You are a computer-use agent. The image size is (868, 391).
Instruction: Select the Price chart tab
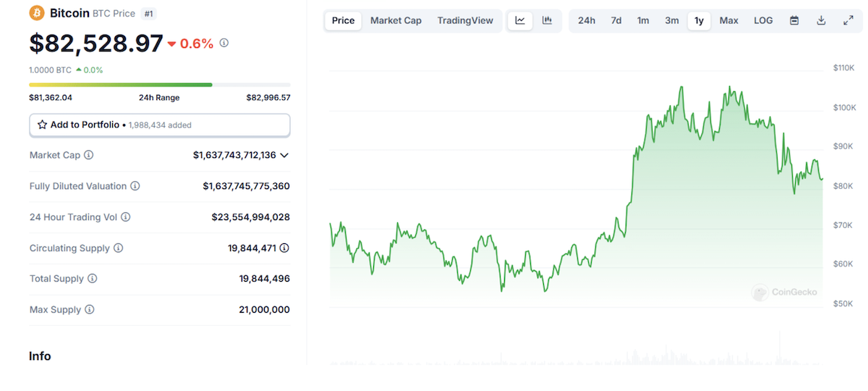(x=343, y=20)
